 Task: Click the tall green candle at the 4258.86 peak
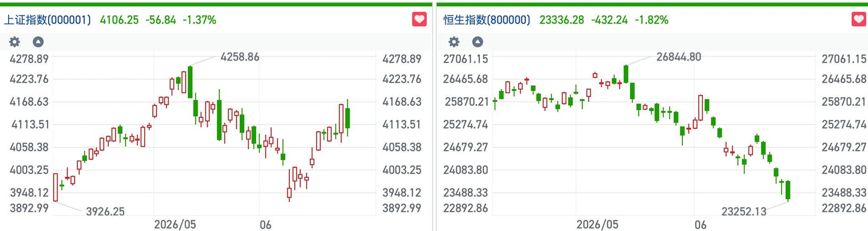190,82
